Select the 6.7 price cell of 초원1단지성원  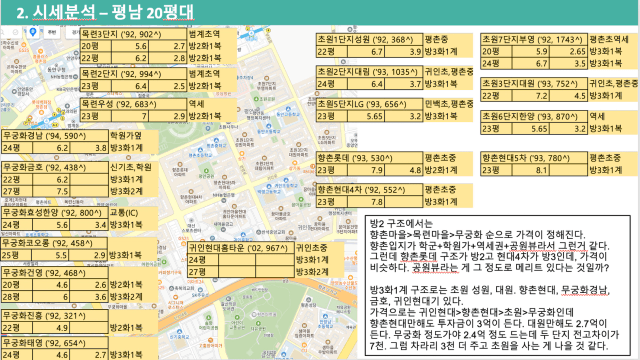(366, 52)
